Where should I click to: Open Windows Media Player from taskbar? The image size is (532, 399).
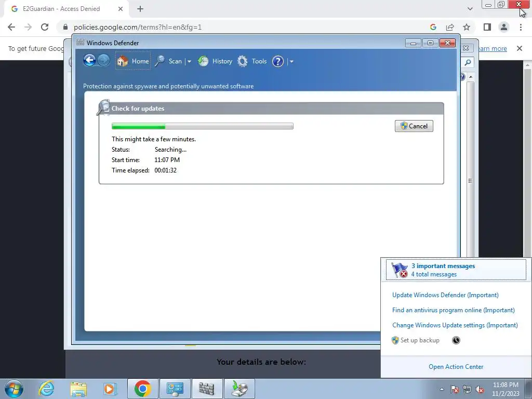point(110,389)
